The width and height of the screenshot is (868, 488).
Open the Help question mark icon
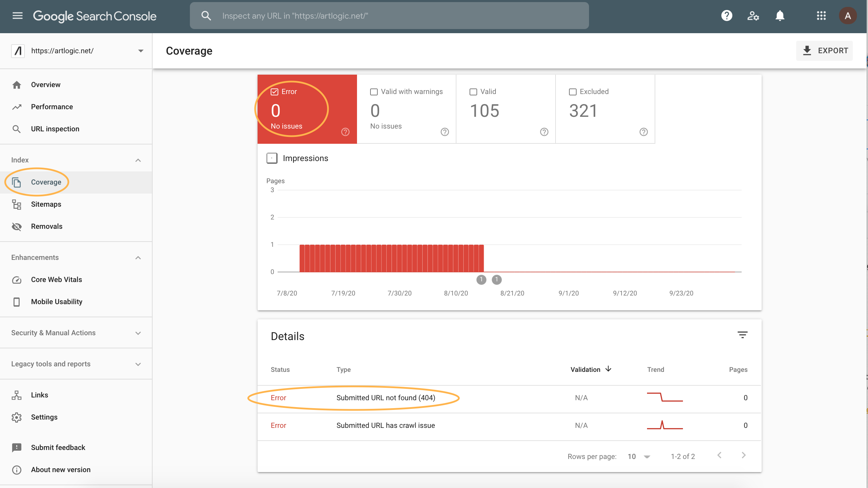point(727,16)
